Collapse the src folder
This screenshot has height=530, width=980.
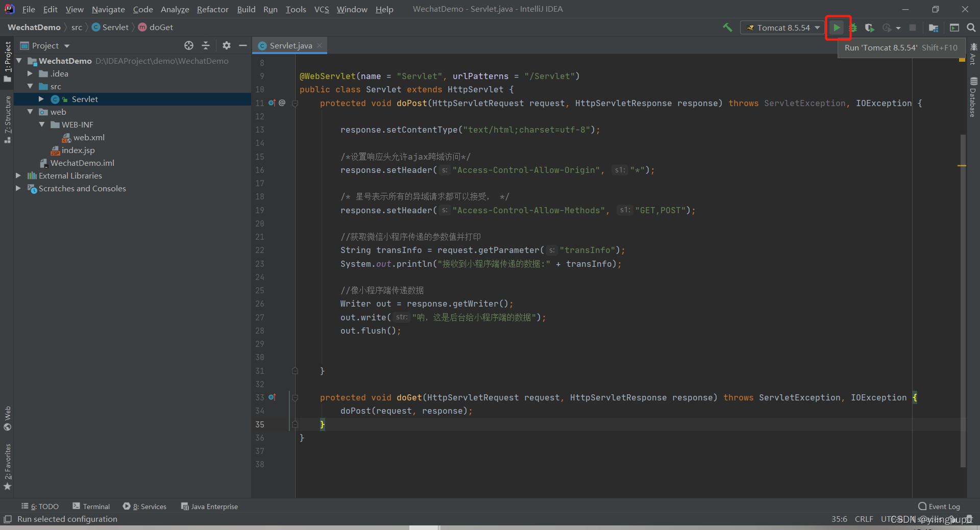tap(30, 86)
